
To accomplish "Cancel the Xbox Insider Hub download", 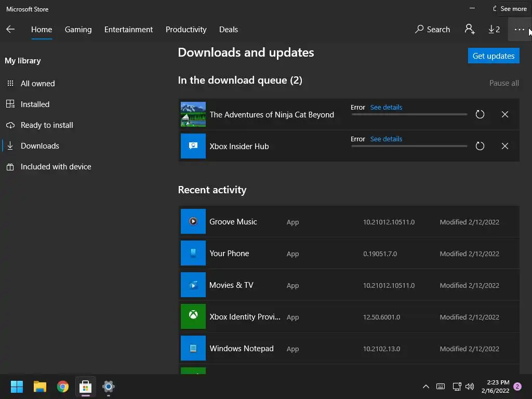I will (x=505, y=146).
